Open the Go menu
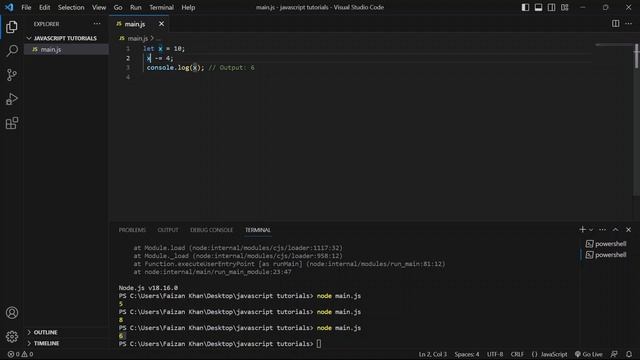Screen dimensions: 640x360 (118, 7)
